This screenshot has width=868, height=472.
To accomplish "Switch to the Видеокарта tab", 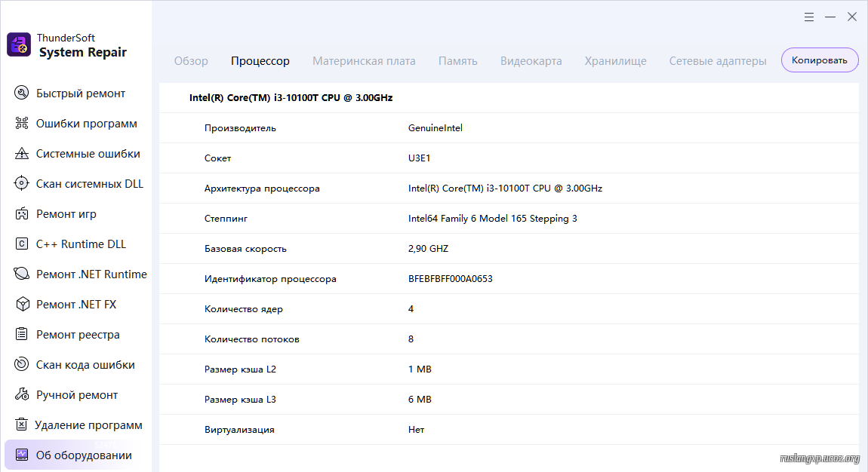I will click(x=531, y=61).
